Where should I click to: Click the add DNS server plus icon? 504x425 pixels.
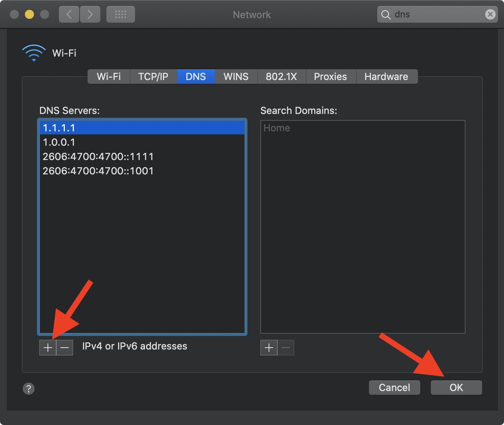tap(48, 347)
